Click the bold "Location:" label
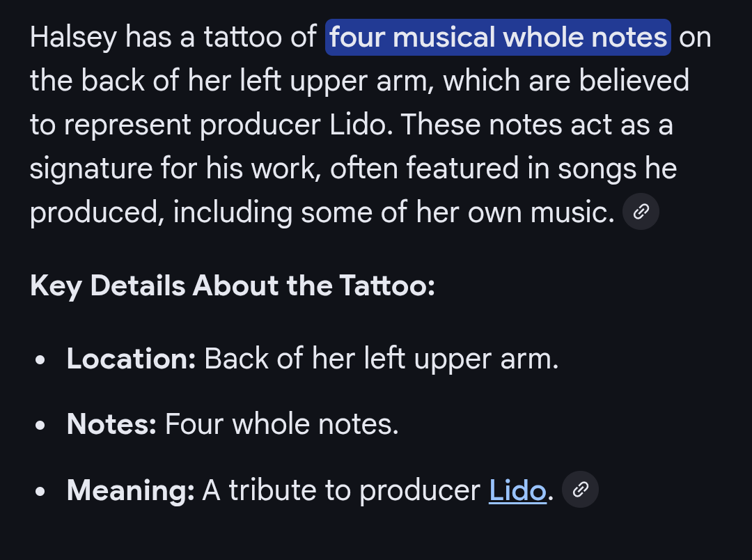752x560 pixels. click(x=131, y=359)
